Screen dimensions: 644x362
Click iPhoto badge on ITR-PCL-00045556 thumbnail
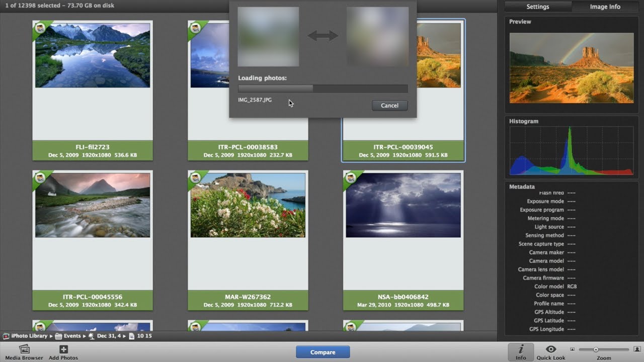tap(40, 178)
